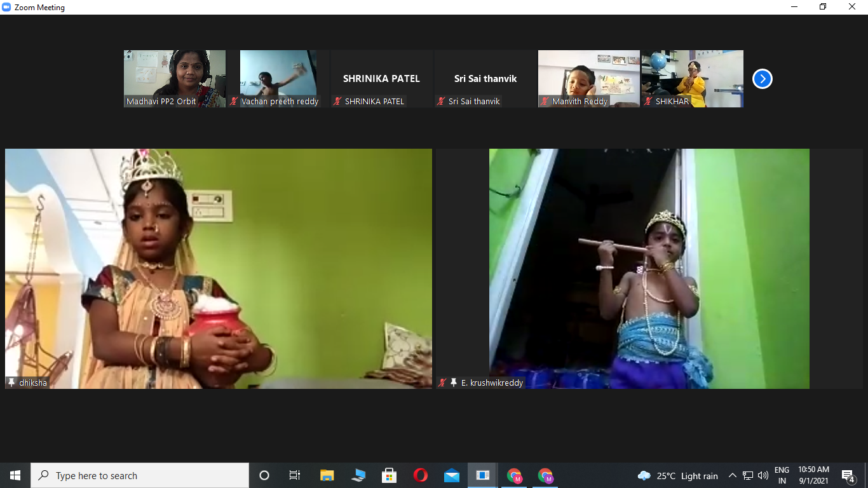
Task: Expand hidden system tray icons chevron
Action: (x=732, y=475)
